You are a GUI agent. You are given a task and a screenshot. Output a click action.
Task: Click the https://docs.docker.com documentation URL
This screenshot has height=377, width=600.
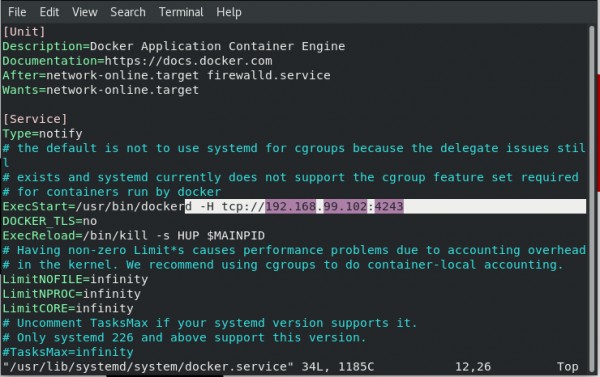click(x=188, y=61)
